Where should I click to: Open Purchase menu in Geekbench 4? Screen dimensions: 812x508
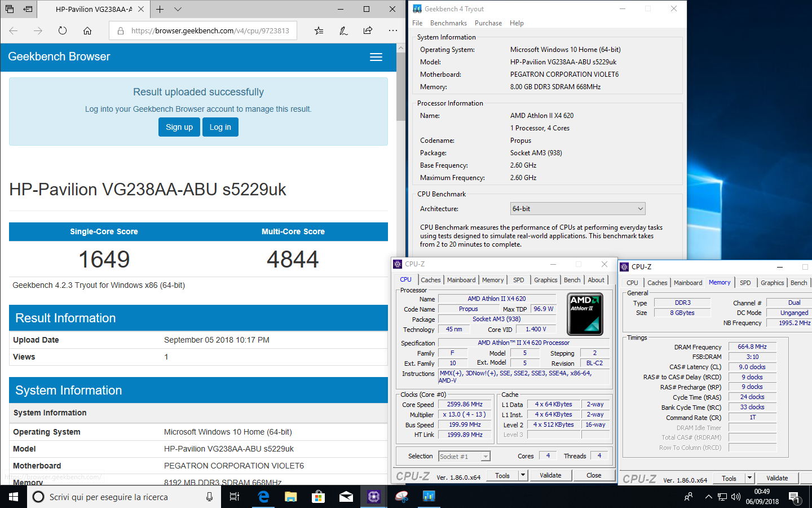(x=488, y=23)
